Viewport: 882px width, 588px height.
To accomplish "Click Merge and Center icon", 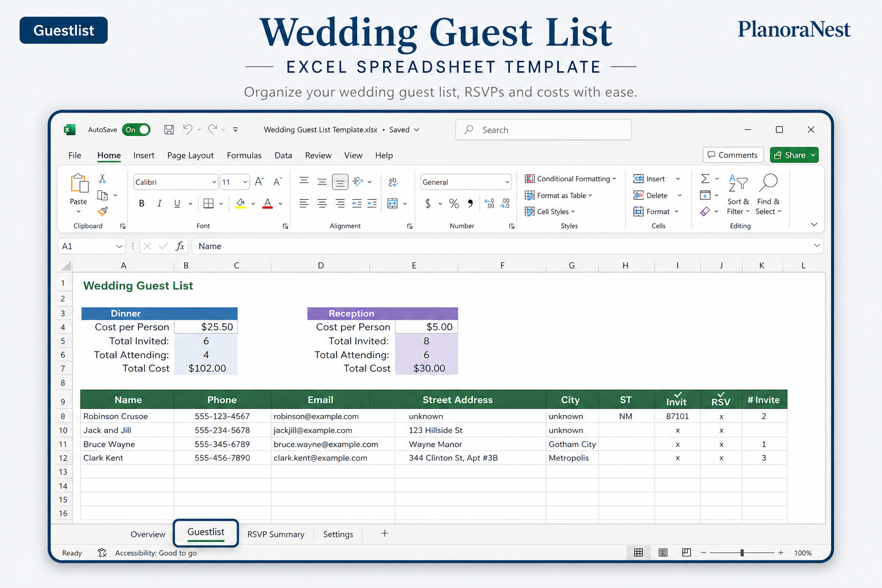I will coord(393,203).
